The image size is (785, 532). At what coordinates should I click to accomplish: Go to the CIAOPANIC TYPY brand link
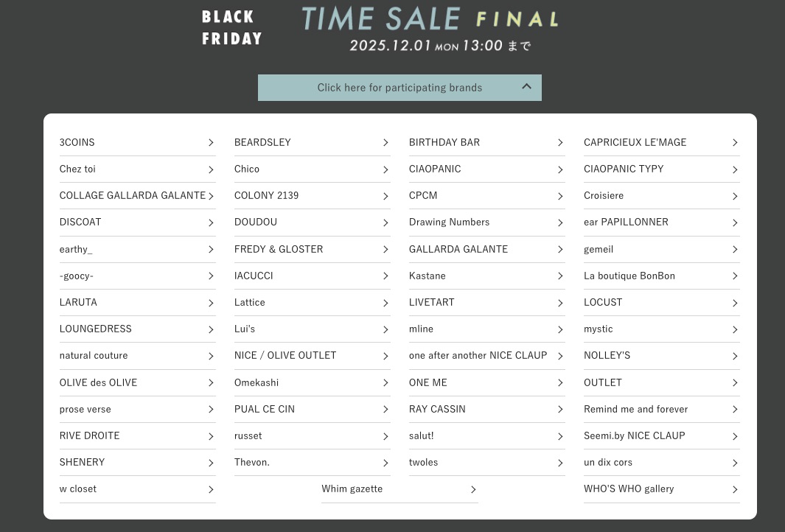click(x=624, y=169)
